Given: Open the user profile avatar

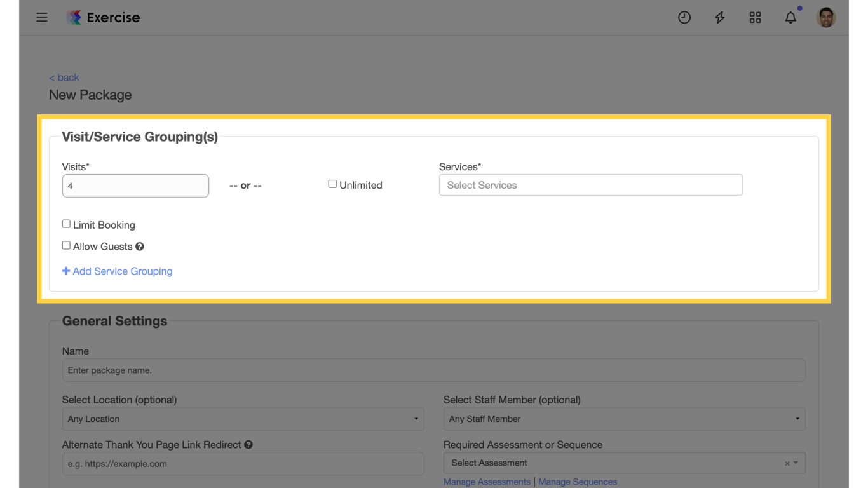Looking at the screenshot, I should [825, 18].
